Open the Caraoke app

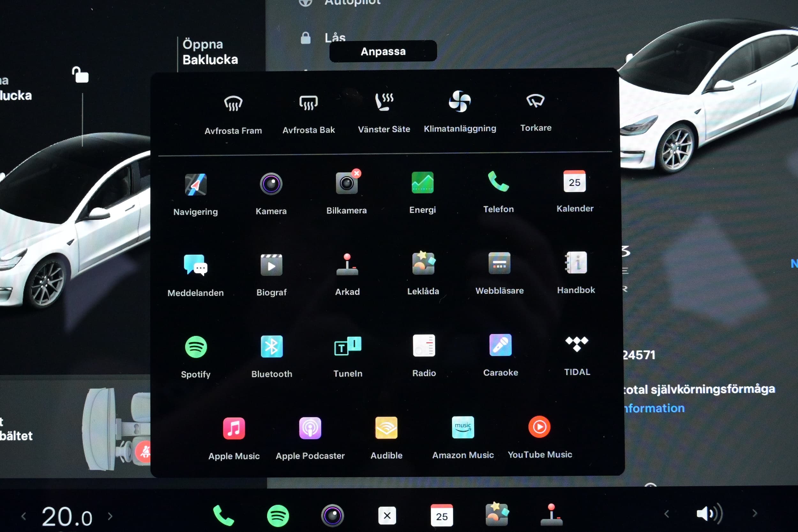[x=500, y=345]
